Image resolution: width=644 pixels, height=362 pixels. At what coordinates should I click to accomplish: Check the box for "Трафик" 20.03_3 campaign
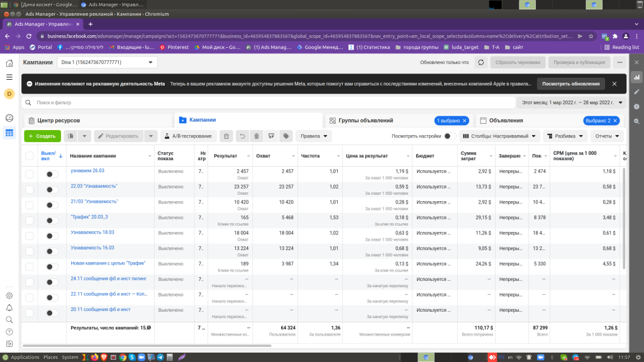pyautogui.click(x=30, y=220)
